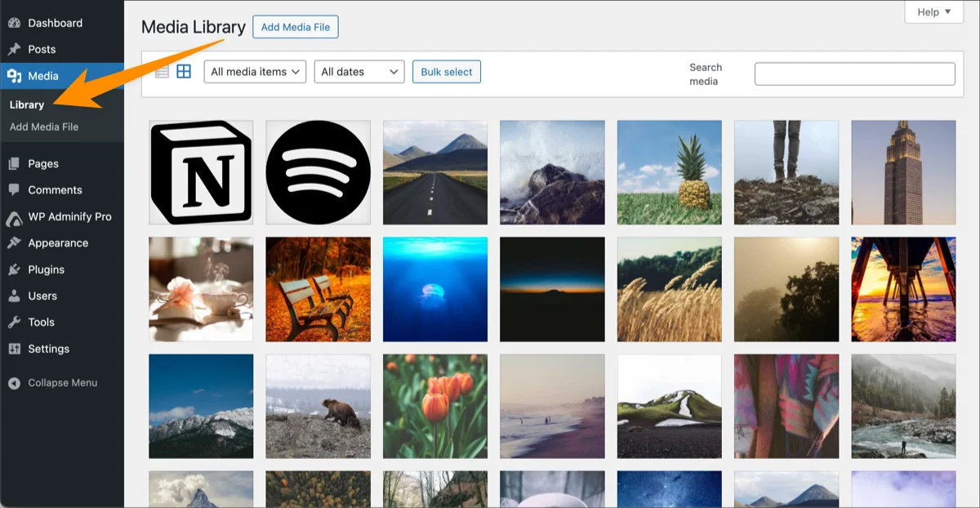The width and height of the screenshot is (980, 508).
Task: Select the colorful patterned fabric thumbnail
Action: point(786,407)
